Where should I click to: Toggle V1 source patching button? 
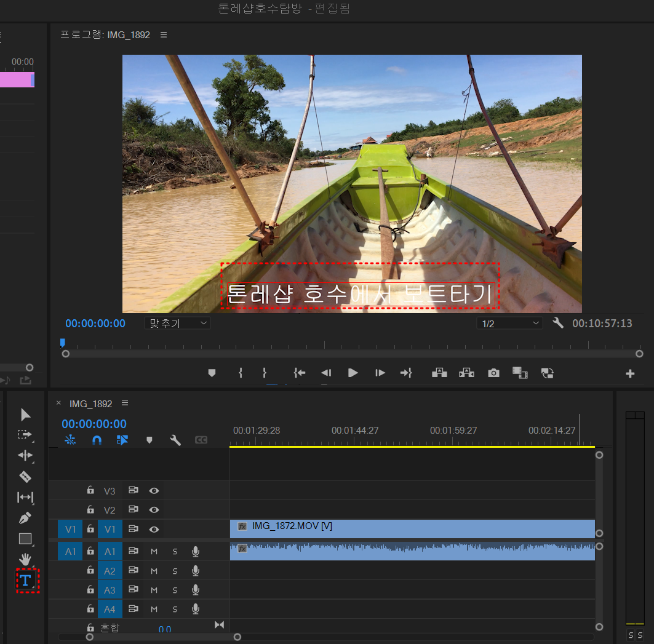pyautogui.click(x=70, y=530)
